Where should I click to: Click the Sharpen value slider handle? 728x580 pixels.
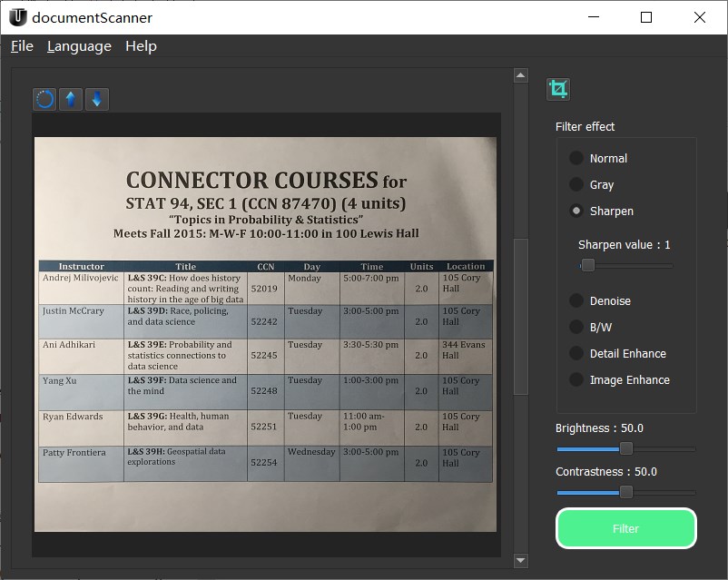[588, 265]
